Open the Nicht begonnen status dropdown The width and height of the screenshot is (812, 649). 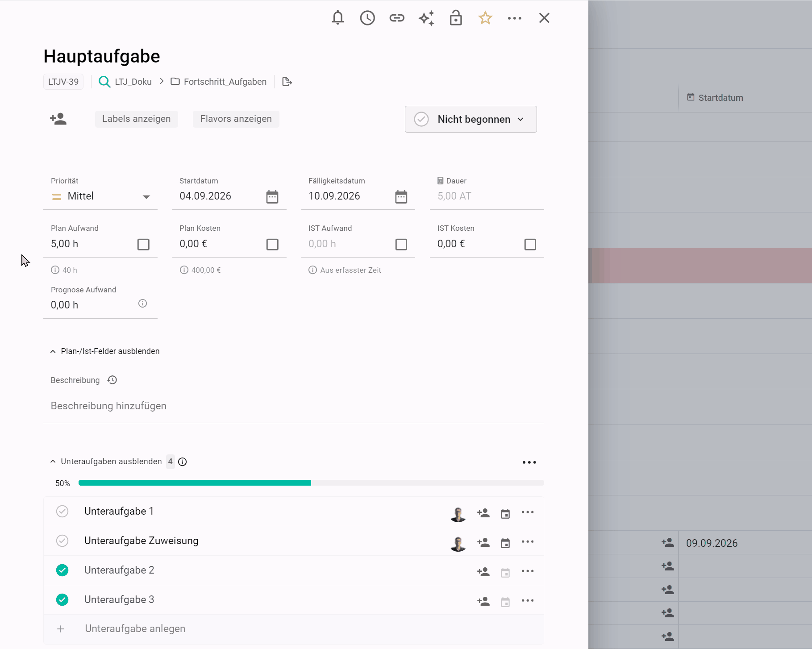pos(471,119)
